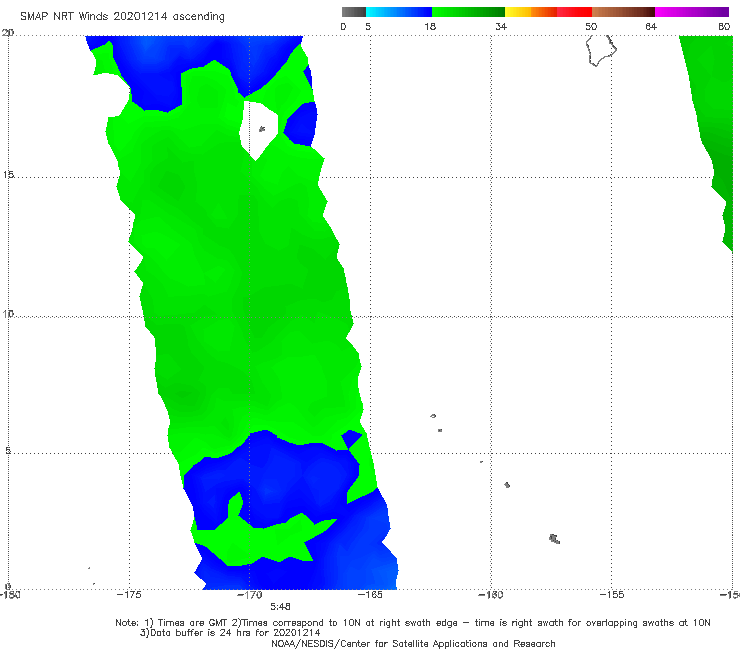The image size is (740, 650).
Task: Click the color bar label '64'
Action: point(651,27)
